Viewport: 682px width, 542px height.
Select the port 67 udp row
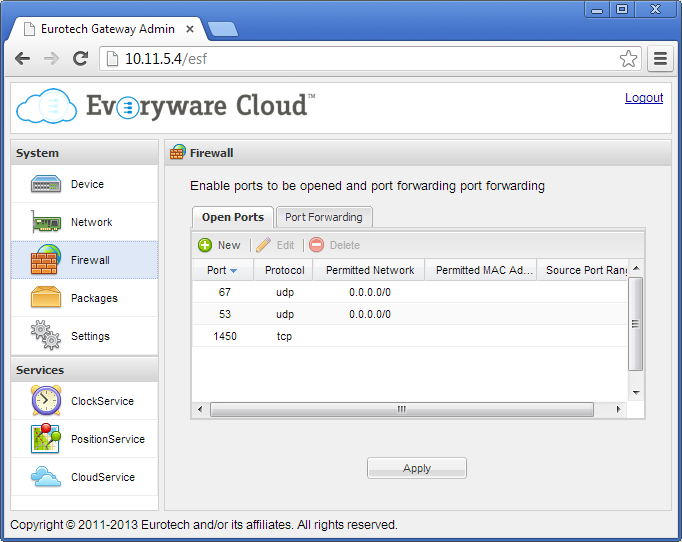coord(410,292)
